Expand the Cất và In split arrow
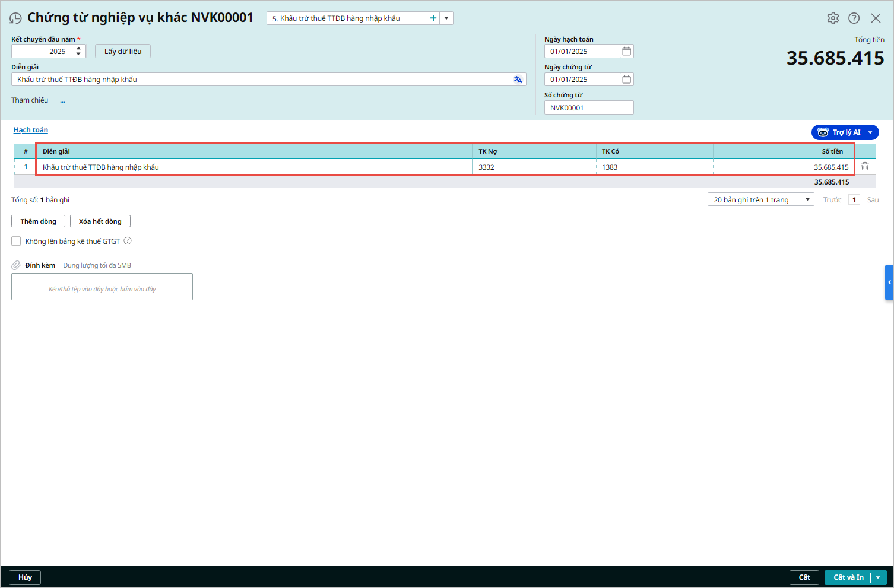Viewport: 894px width, 588px height. [x=879, y=577]
